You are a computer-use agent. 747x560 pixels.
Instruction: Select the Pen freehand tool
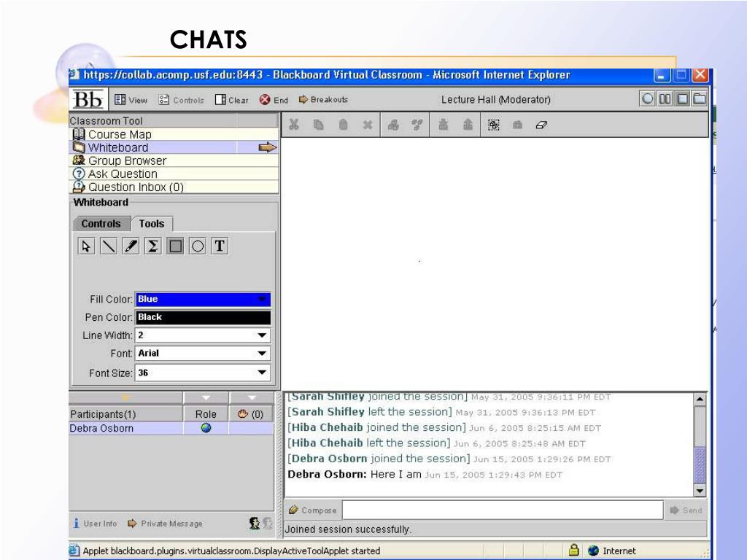click(x=131, y=246)
